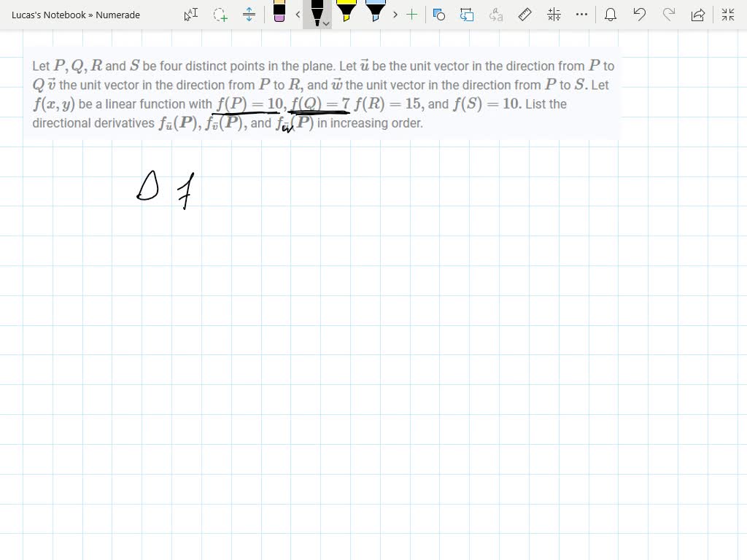
Task: Open the overflow menu with three dots
Action: pyautogui.click(x=580, y=15)
